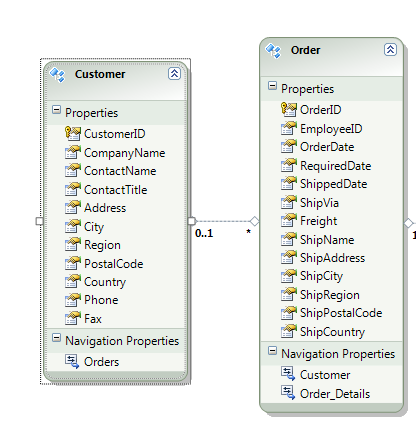Viewport: 416px width, 423px height.
Task: Collapse Order's Properties section
Action: (272, 86)
